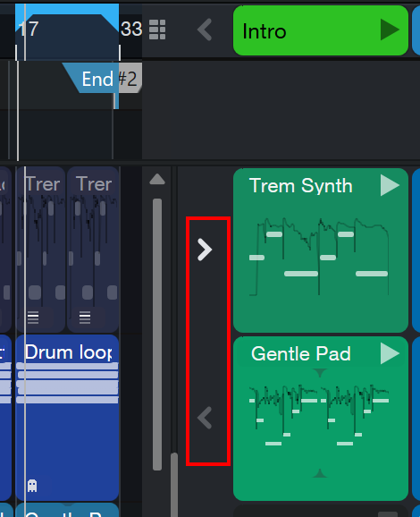420x517 pixels.
Task: Play the Intro scene
Action: pyautogui.click(x=390, y=30)
